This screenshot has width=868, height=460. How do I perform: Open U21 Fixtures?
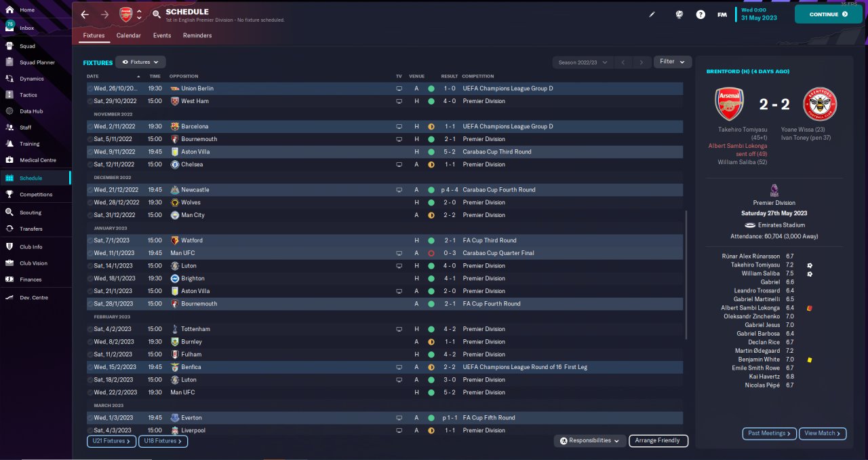pos(111,441)
